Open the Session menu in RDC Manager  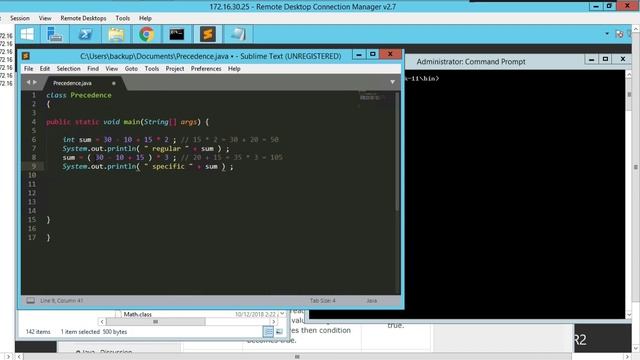pyautogui.click(x=20, y=18)
